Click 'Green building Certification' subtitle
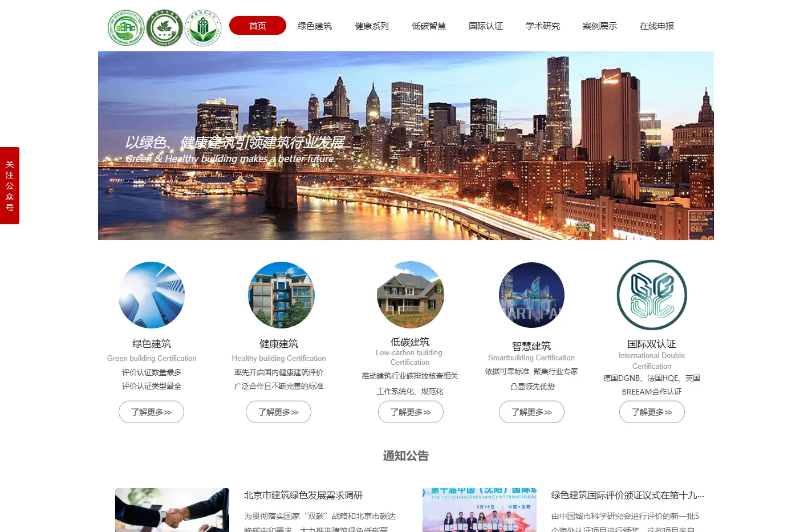The height and width of the screenshot is (532, 812). (152, 358)
